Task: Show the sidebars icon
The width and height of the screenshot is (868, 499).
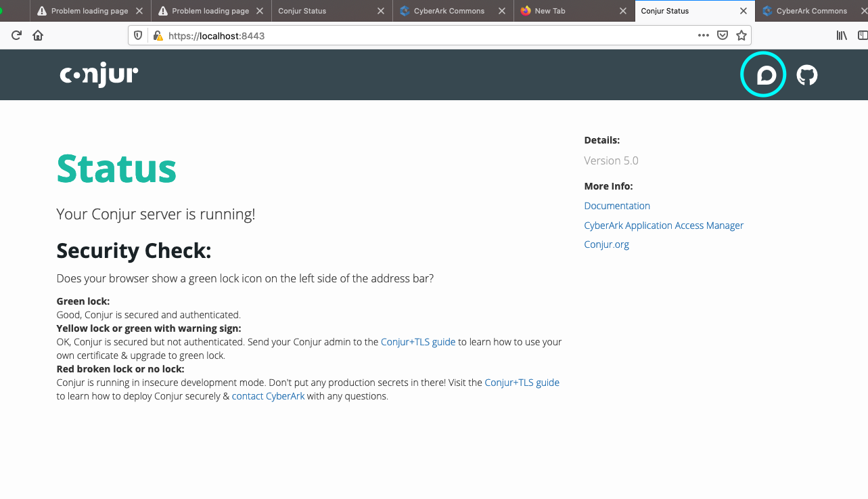Action: click(863, 35)
